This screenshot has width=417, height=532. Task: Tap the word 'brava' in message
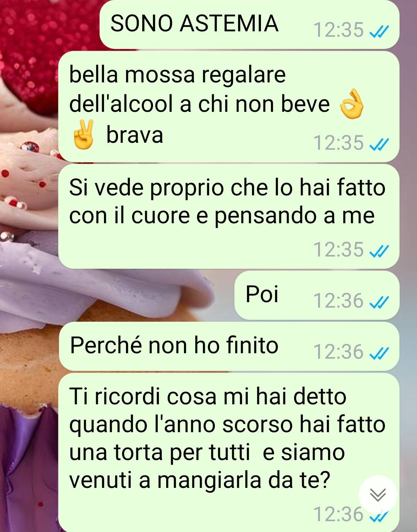[x=134, y=135]
